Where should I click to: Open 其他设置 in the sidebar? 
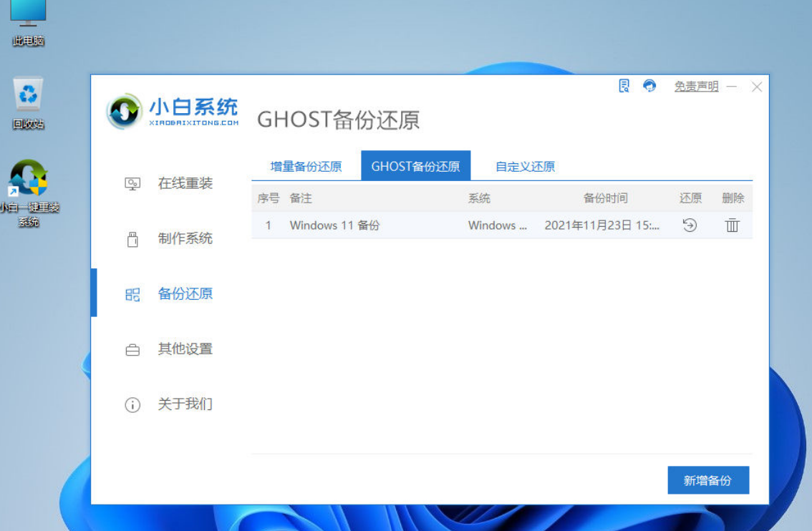pos(185,349)
